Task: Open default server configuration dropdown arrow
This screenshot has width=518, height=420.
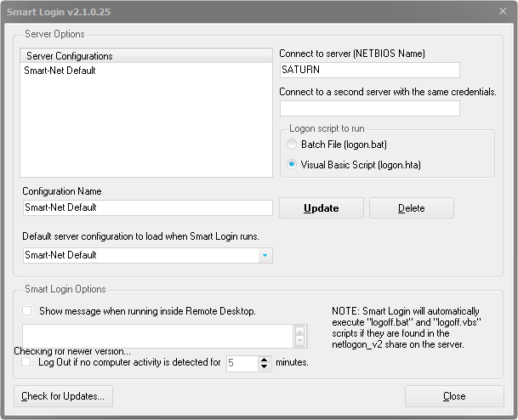Action: 265,255
